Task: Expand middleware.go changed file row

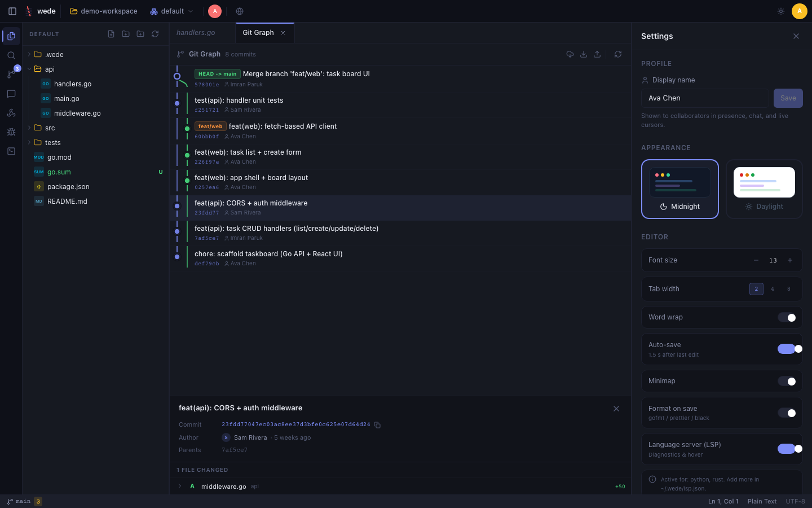Action: coord(400,487)
